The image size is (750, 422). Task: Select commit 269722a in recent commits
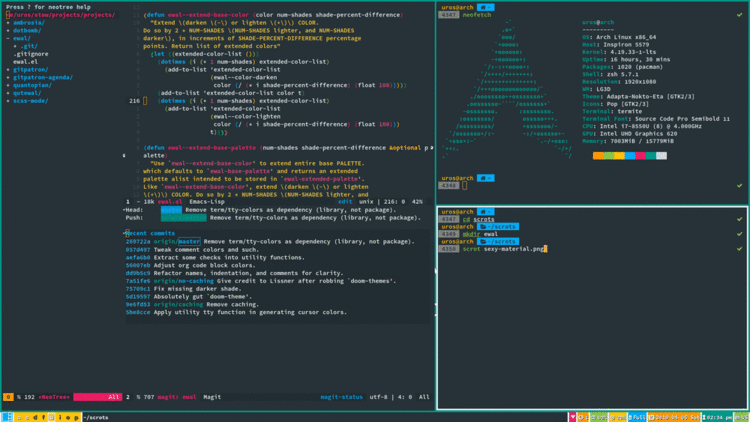point(269,242)
